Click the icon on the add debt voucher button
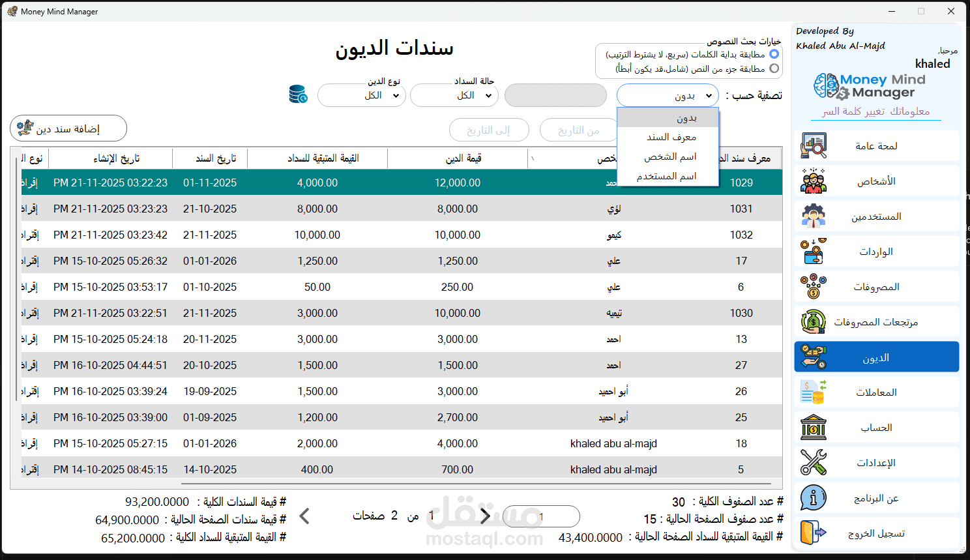 [x=25, y=128]
